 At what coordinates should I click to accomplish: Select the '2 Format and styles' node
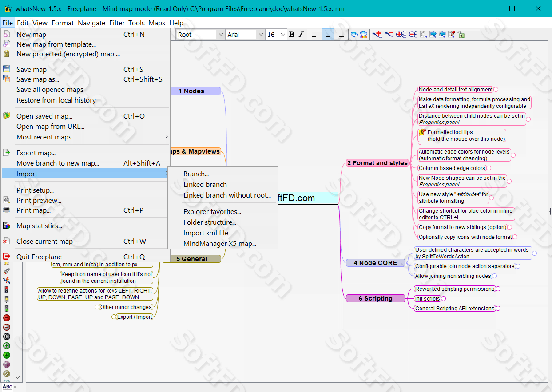click(x=377, y=163)
